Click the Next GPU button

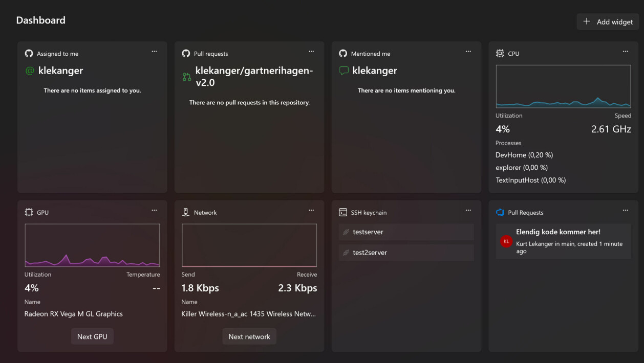click(92, 336)
